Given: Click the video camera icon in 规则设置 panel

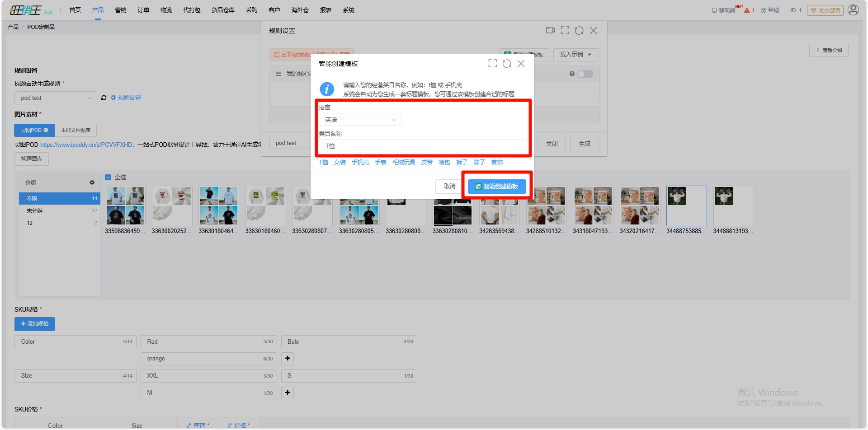Looking at the screenshot, I should [x=550, y=30].
